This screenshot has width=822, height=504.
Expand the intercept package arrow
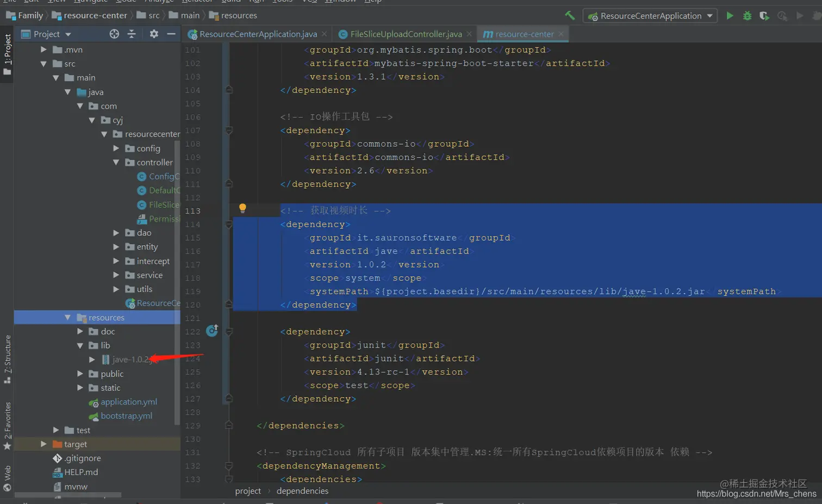(116, 261)
